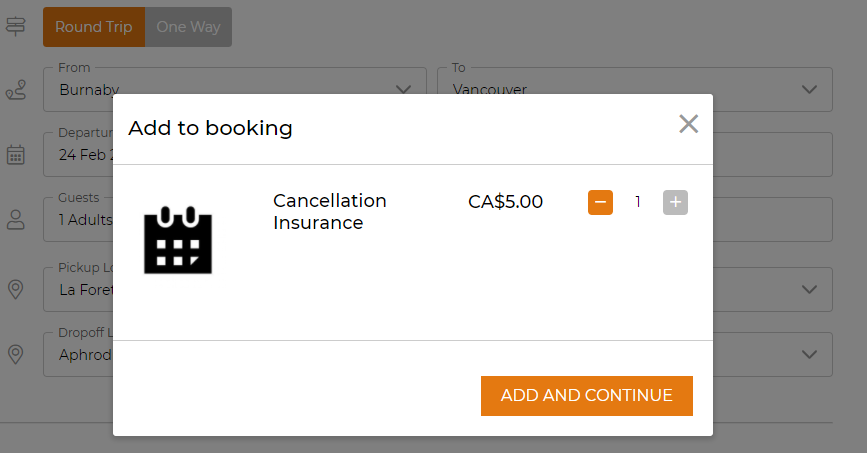867x453 pixels.
Task: Increase Cancellation Insurance quantity with plus
Action: 675,202
